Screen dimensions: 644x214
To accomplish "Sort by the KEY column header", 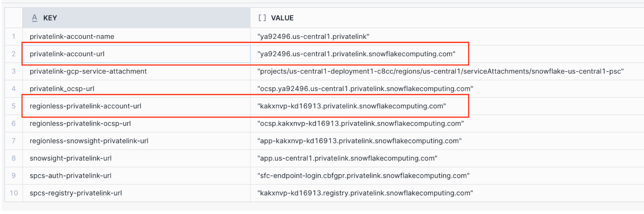I will 50,18.
